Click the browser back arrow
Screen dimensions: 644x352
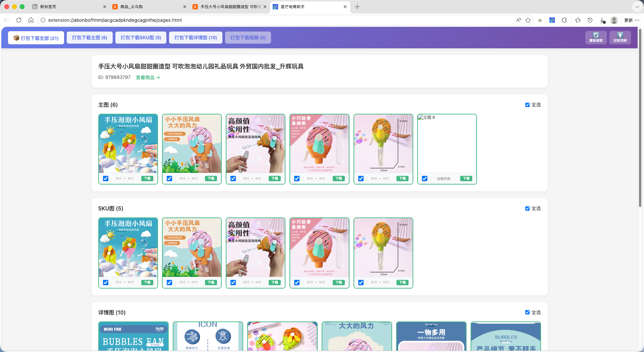pyautogui.click(x=7, y=20)
